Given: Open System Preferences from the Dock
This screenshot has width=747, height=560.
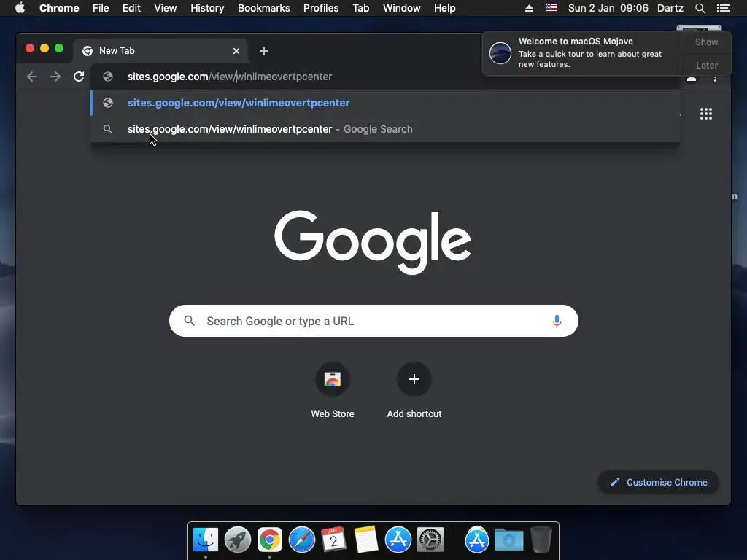Looking at the screenshot, I should pos(430,540).
